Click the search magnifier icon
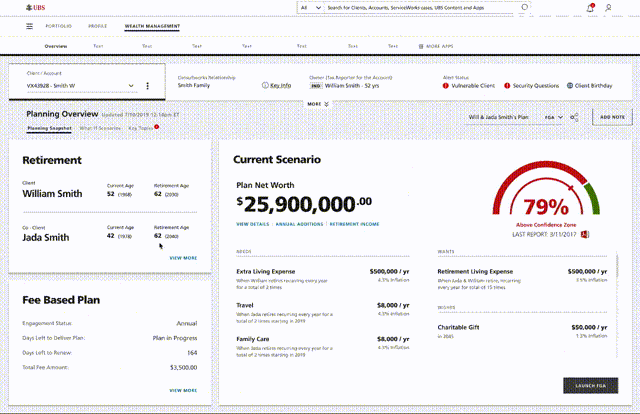The height and width of the screenshot is (414, 640). coord(524,7)
